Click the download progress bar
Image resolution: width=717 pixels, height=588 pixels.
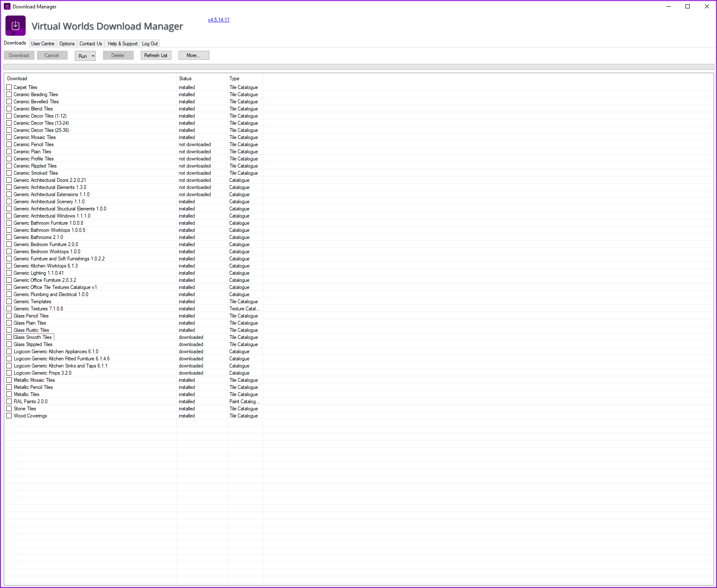tap(358, 67)
